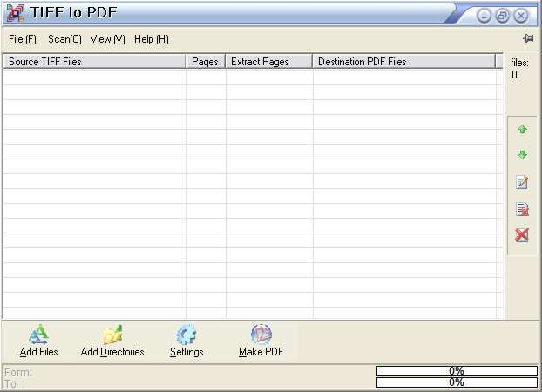Click the green move down arrow
The image size is (542, 392).
point(522,154)
